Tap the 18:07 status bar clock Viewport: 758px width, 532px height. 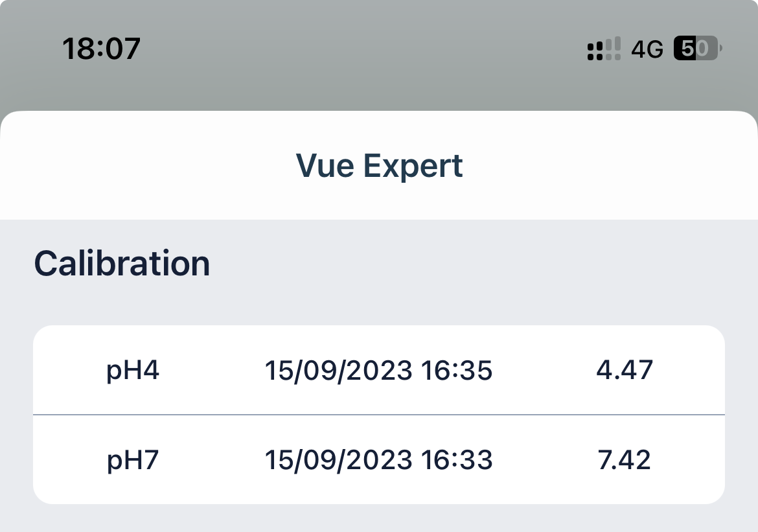[101, 49]
